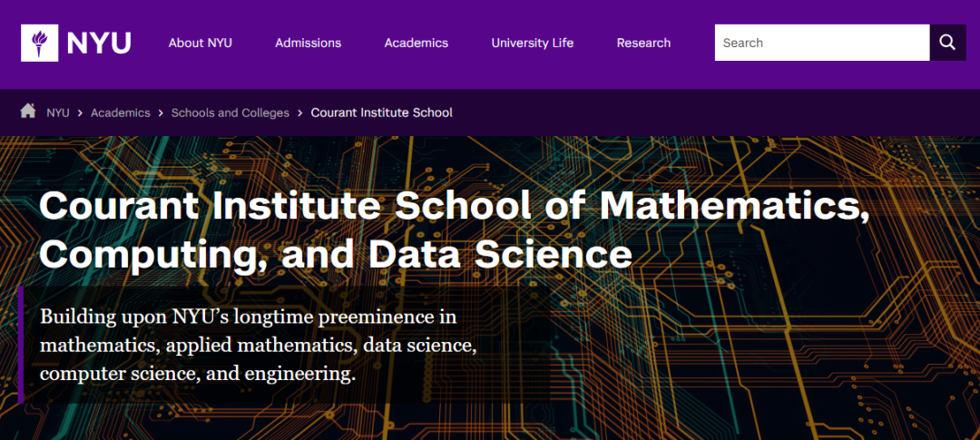The image size is (980, 440).
Task: Open the About NYU menu
Action: 200,43
